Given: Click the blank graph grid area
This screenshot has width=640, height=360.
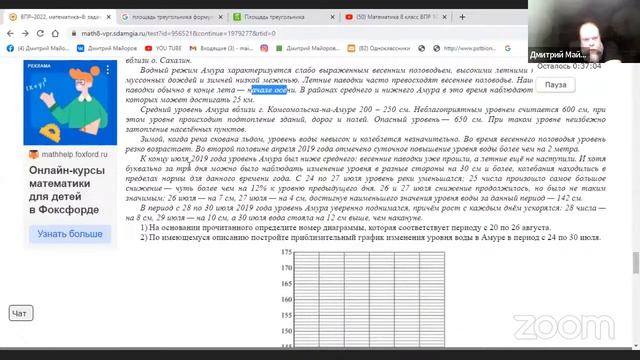Looking at the screenshot, I should click(x=369, y=300).
